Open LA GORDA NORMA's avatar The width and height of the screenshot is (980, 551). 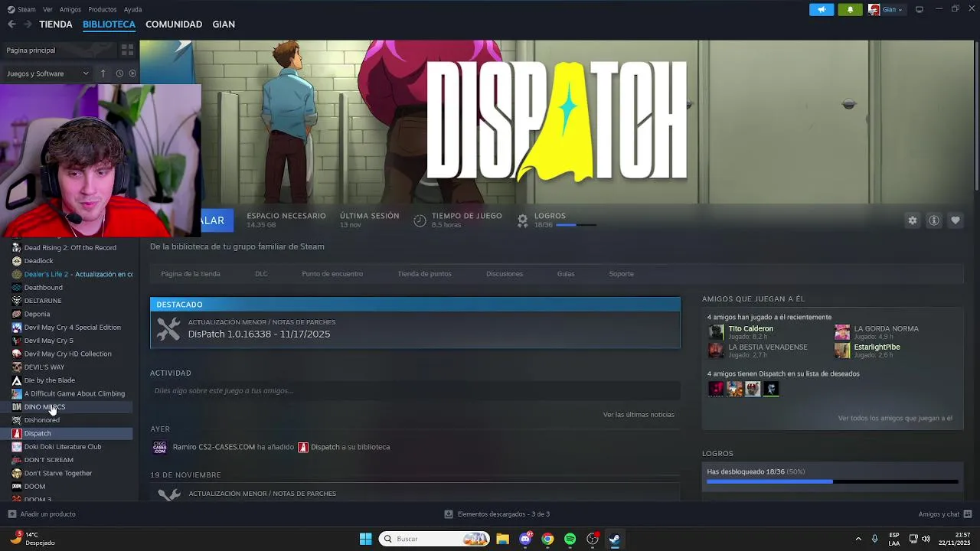click(x=842, y=332)
